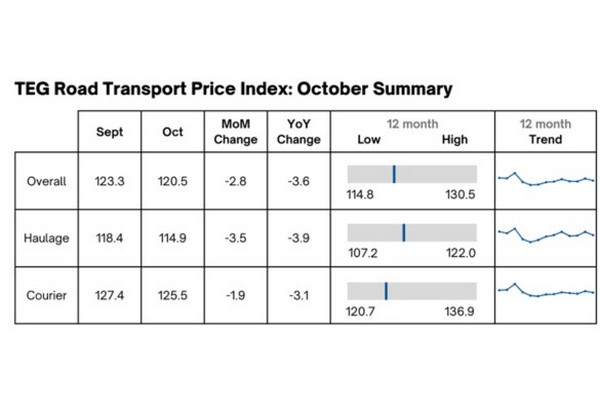
Task: Click the MoM Change column header
Action: (x=235, y=132)
